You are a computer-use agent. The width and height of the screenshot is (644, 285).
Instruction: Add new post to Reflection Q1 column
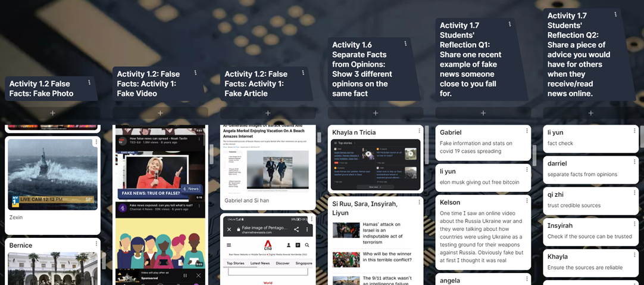point(483,113)
